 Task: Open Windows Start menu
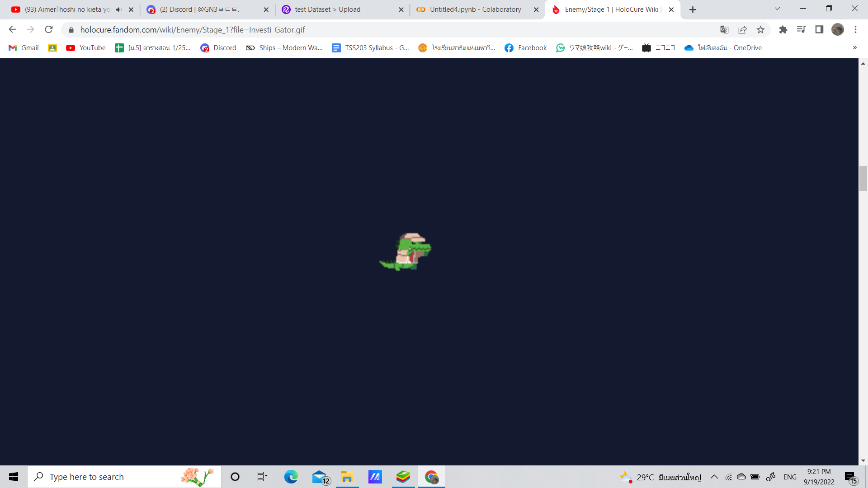14,477
